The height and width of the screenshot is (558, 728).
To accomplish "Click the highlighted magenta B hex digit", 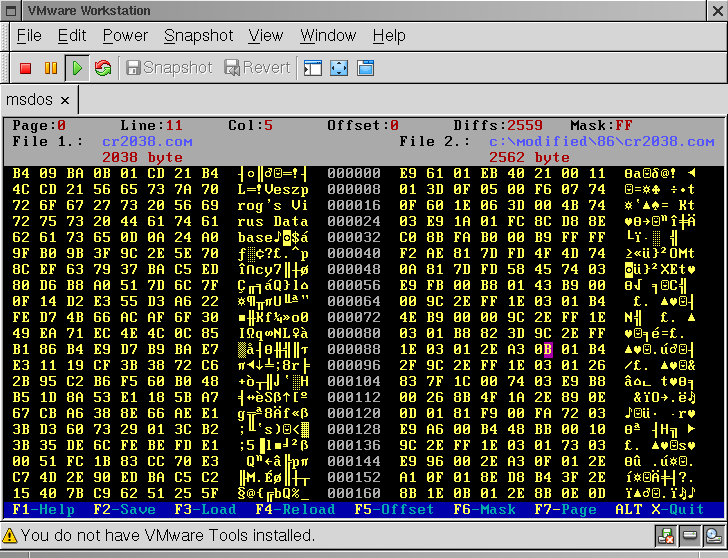I will (547, 349).
